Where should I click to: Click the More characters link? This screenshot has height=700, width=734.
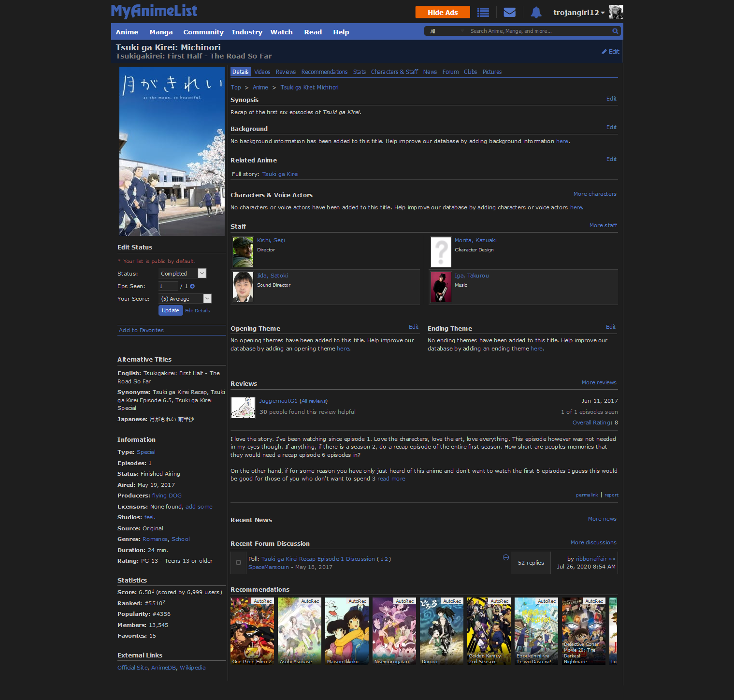pyautogui.click(x=595, y=194)
